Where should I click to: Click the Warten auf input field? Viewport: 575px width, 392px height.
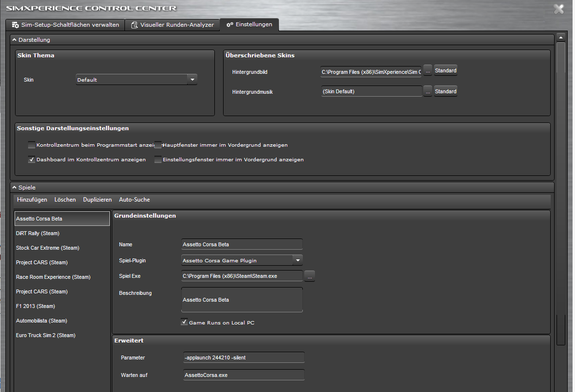pos(244,375)
